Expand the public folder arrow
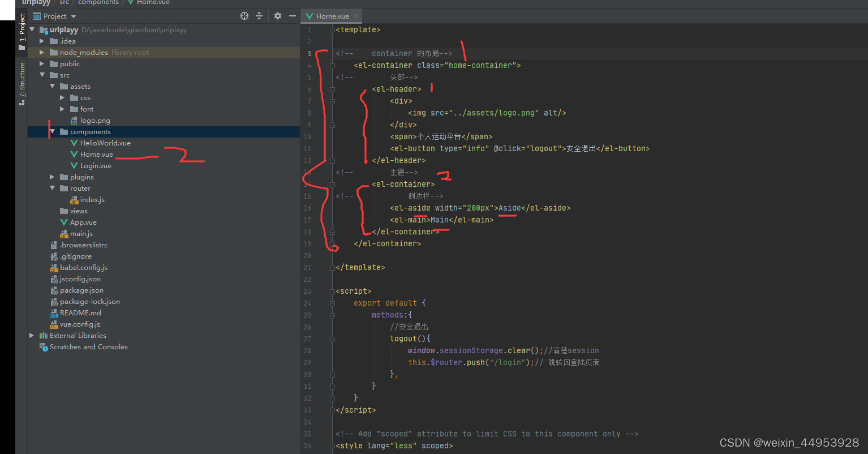 click(42, 63)
